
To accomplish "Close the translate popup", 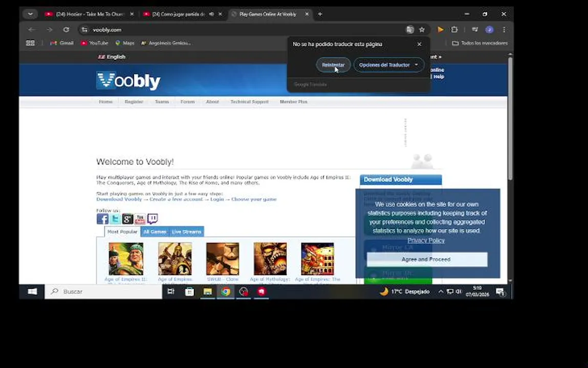I will (x=419, y=44).
